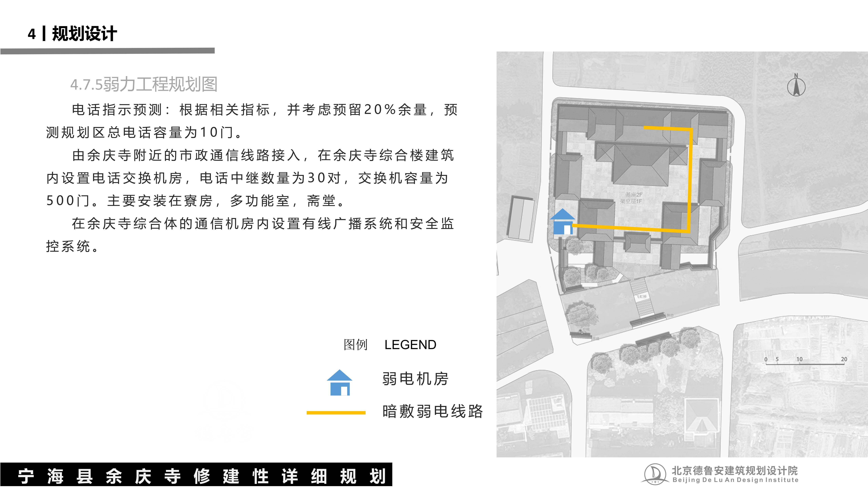Click the central hall roof on map
The width and height of the screenshot is (868, 488).
pyautogui.click(x=641, y=165)
